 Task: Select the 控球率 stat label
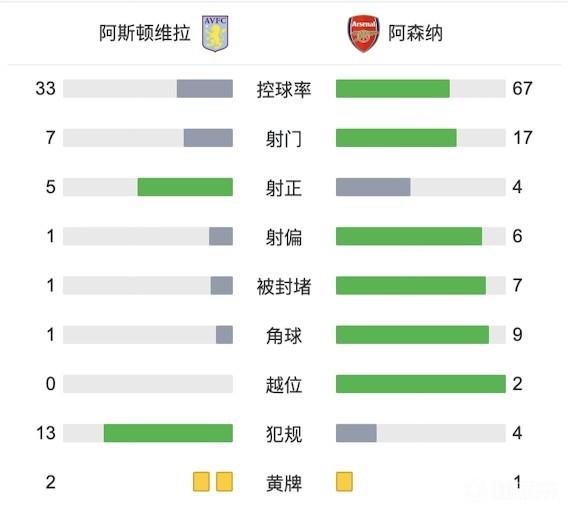(284, 90)
